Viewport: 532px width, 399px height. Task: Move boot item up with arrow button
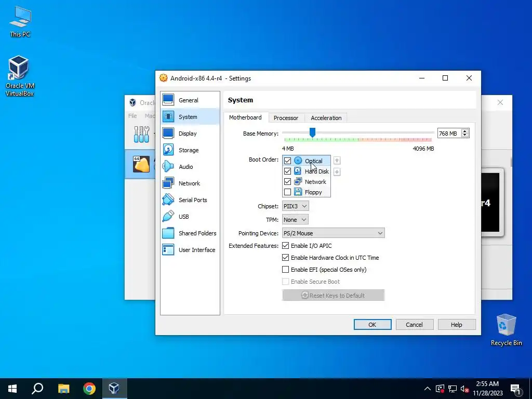click(337, 161)
